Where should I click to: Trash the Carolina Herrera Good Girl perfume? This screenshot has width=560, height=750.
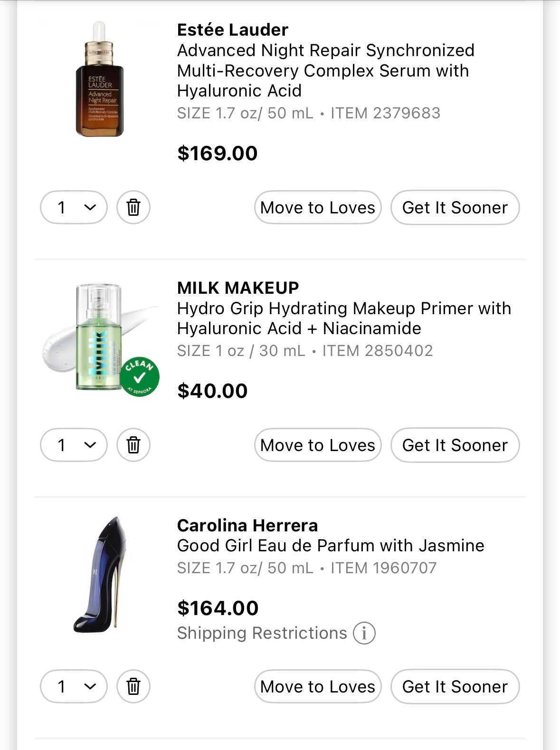133,687
